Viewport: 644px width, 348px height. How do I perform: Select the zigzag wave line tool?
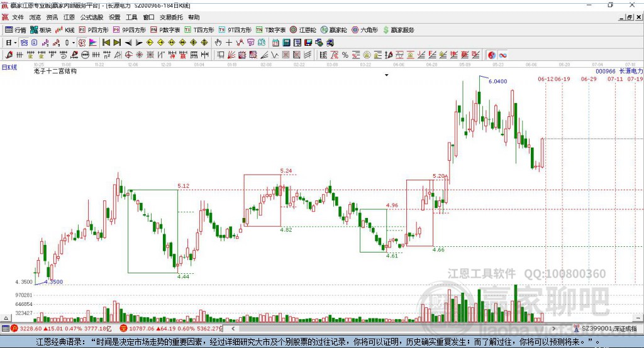[x=275, y=55]
